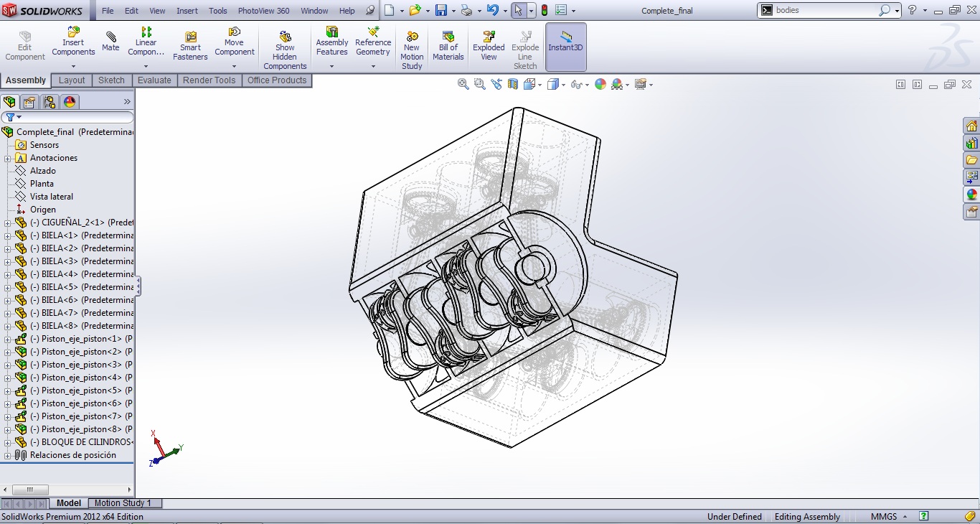Open Assembly Features
This screenshot has height=524, width=980.
[x=332, y=42]
